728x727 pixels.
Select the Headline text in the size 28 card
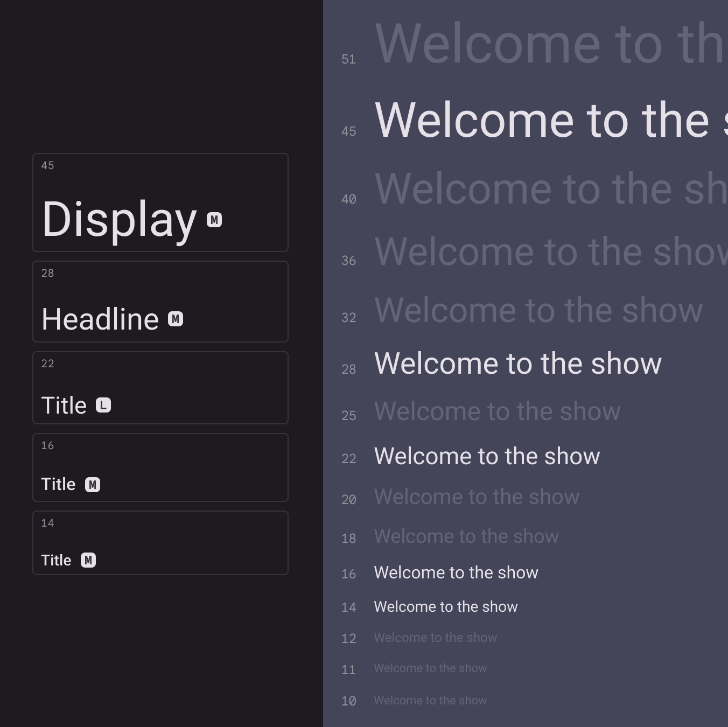tap(100, 319)
